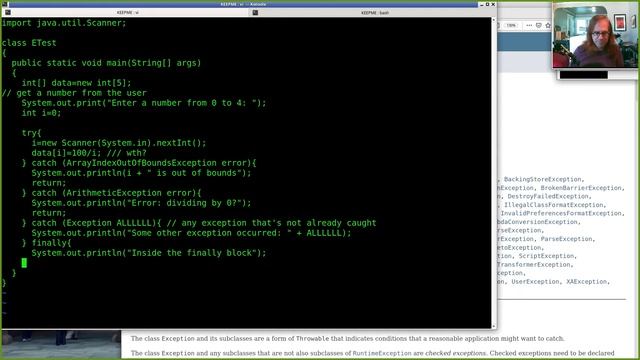Image resolution: width=640 pixels, height=360 pixels.
Task: Select the webcam video overlay thumbnail
Action: tap(595, 36)
